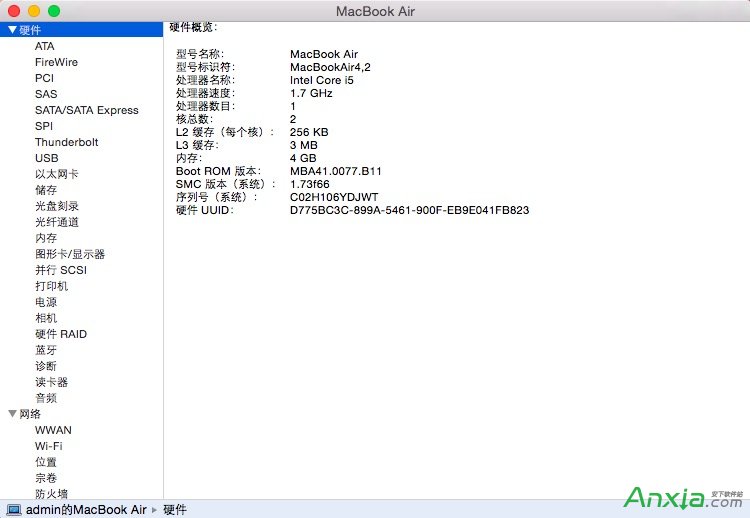Click the yellow minimize window button
This screenshot has height=518, width=750.
[34, 11]
